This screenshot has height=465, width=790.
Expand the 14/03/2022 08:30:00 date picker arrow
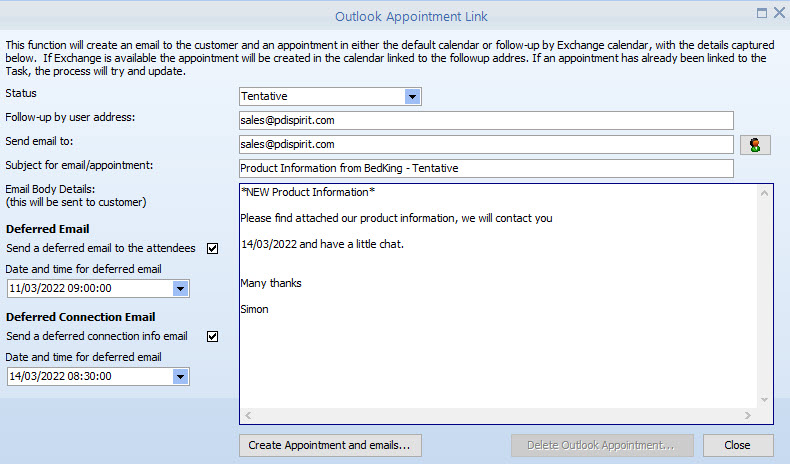pos(180,376)
